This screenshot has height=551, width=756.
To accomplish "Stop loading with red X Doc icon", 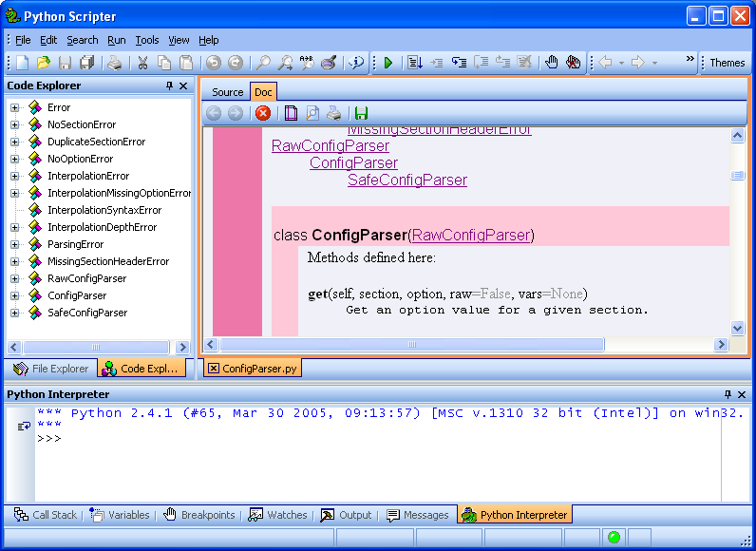I will pyautogui.click(x=263, y=113).
